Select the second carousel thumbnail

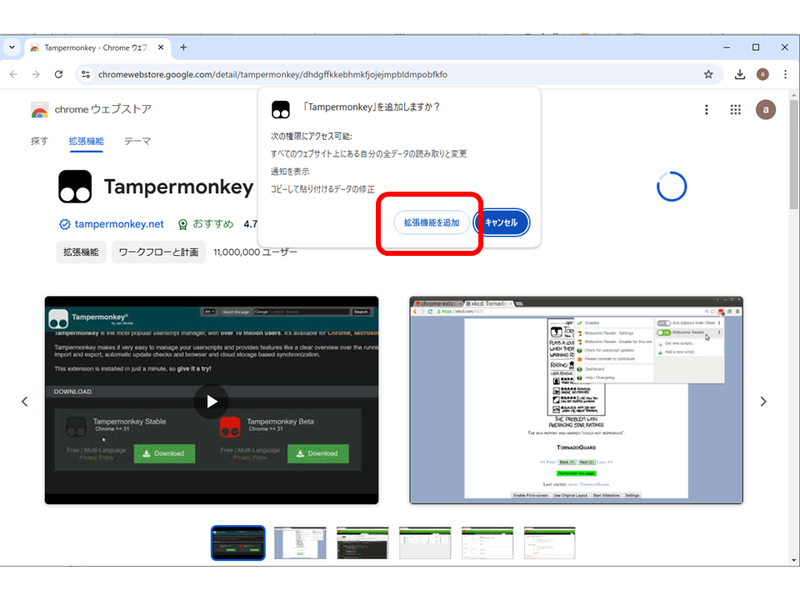[300, 543]
